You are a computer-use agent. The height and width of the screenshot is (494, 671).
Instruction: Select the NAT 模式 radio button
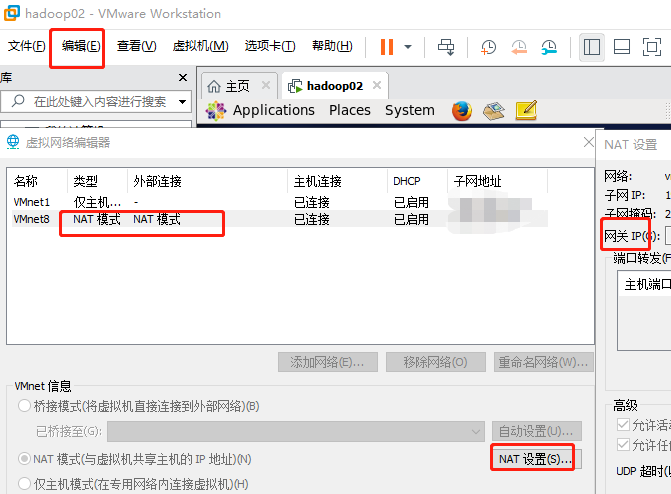24,459
